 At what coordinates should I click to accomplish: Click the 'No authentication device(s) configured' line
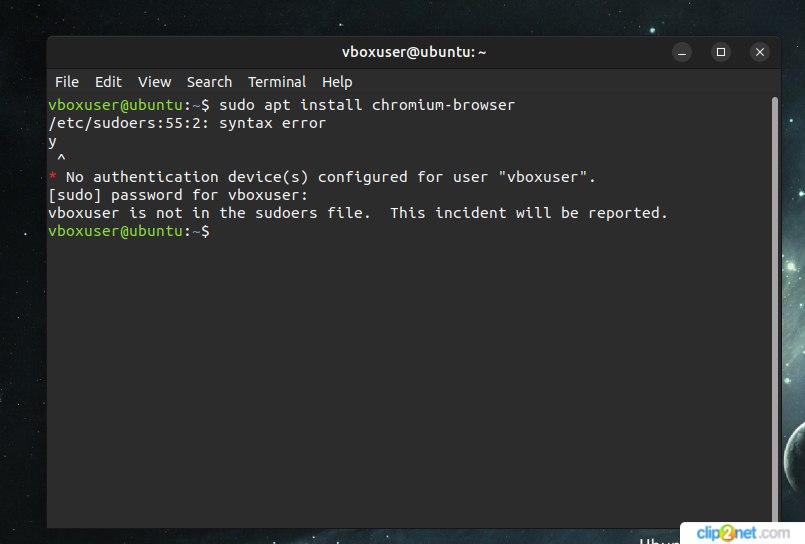pyautogui.click(x=322, y=177)
